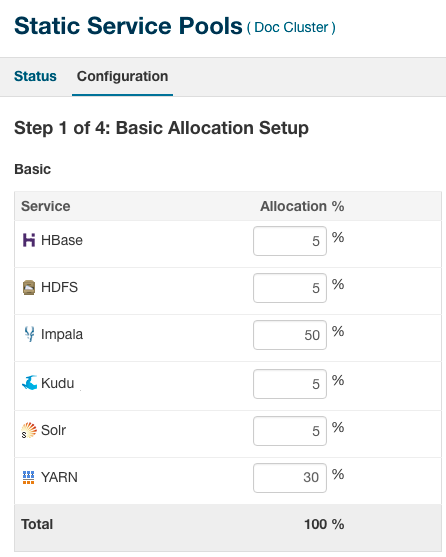Select the Impala allocation field showing 50

point(290,335)
